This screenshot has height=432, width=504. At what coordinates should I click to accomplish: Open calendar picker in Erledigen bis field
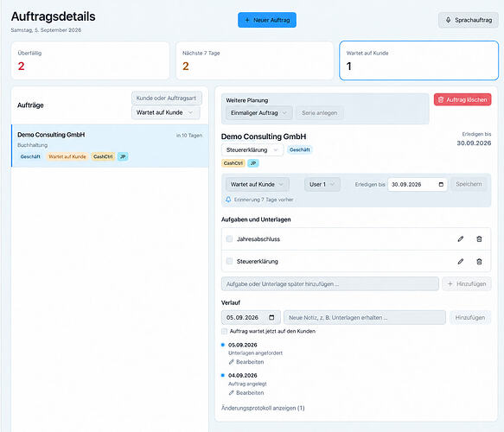point(441,184)
